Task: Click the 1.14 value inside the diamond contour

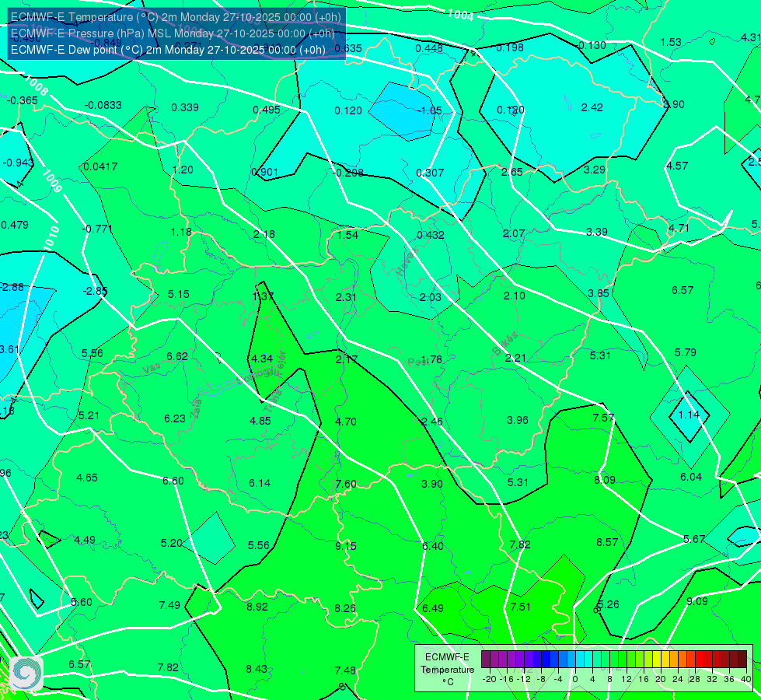Action: [x=689, y=415]
